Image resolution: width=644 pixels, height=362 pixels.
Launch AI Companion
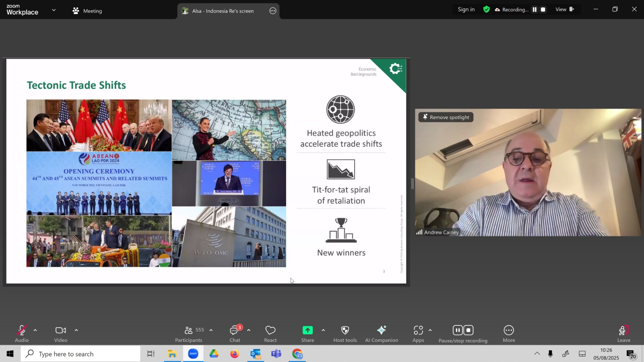click(382, 333)
